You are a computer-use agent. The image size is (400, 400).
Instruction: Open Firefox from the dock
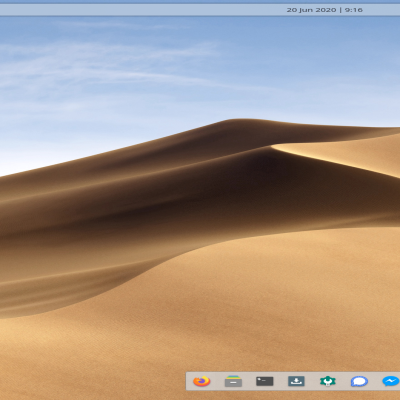coord(202,381)
